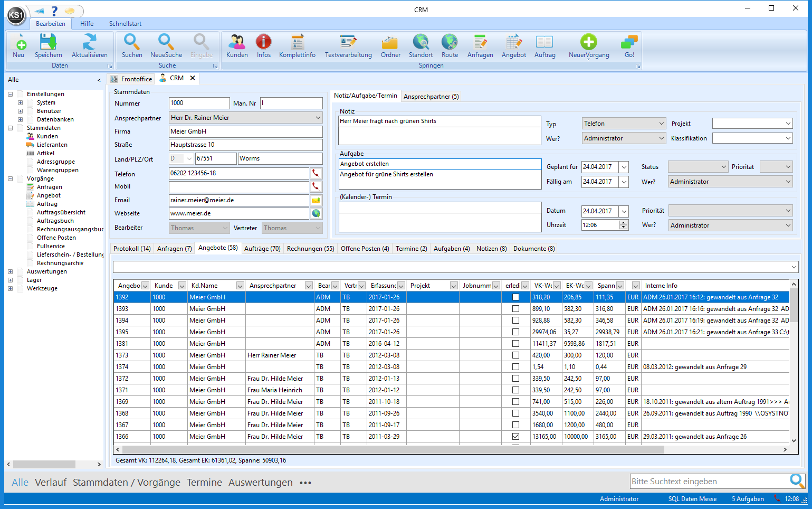The height and width of the screenshot is (509, 812).
Task: Send an email via the envelope icon
Action: 316,200
